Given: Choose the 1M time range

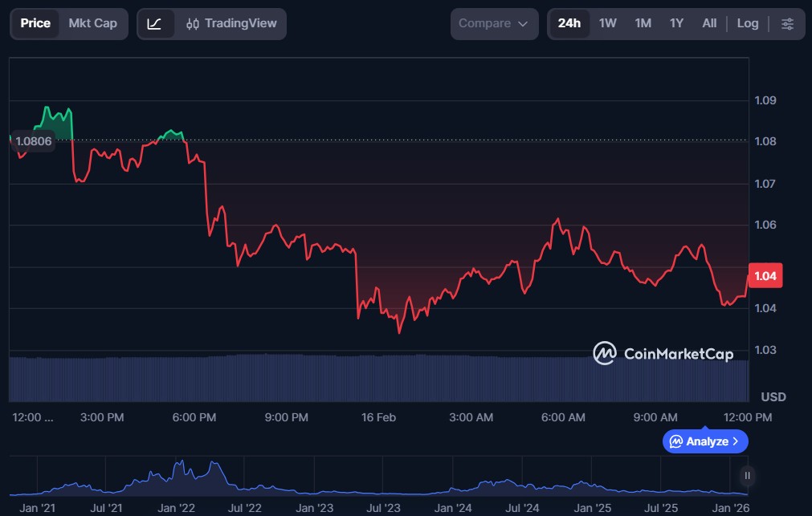Looking at the screenshot, I should pos(643,23).
